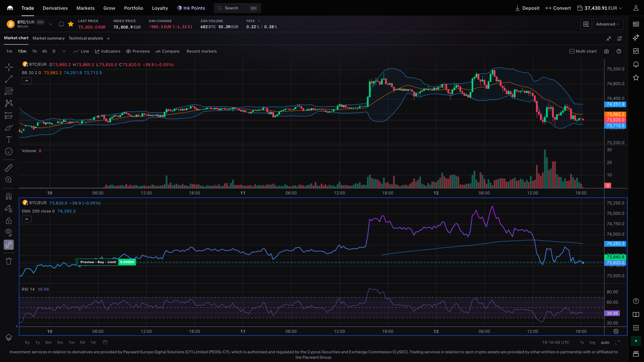Image resolution: width=644 pixels, height=362 pixels.
Task: Open the emoji sticker tool
Action: [x=9, y=152]
